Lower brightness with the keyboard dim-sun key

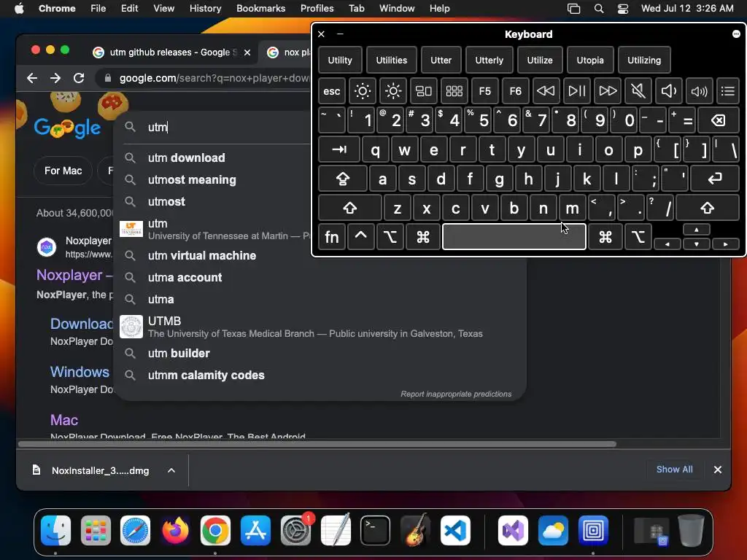[x=362, y=90]
